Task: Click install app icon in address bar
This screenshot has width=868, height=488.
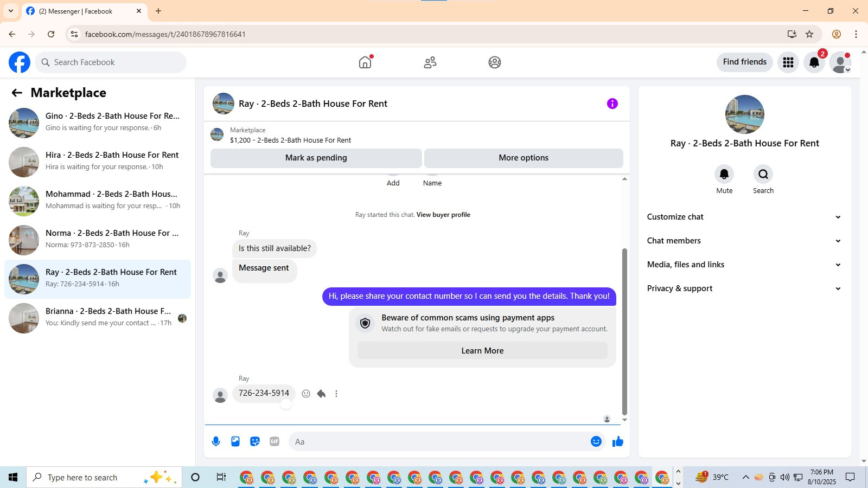Action: click(x=792, y=34)
